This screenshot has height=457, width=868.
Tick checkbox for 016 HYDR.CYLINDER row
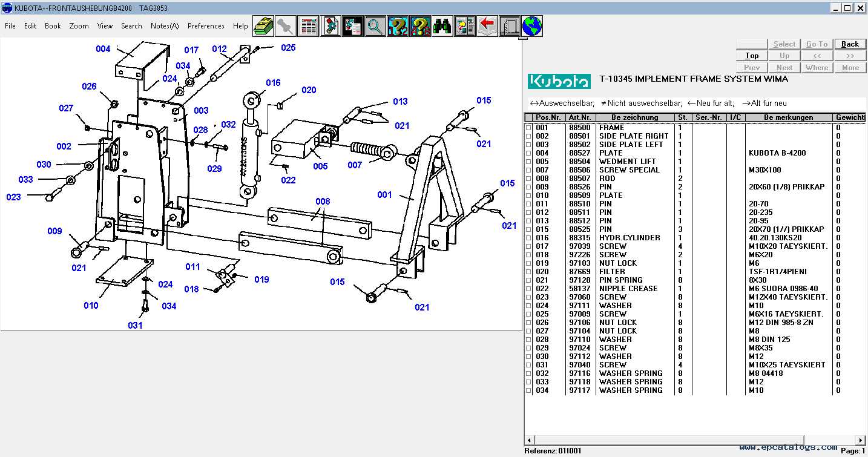[x=528, y=238]
